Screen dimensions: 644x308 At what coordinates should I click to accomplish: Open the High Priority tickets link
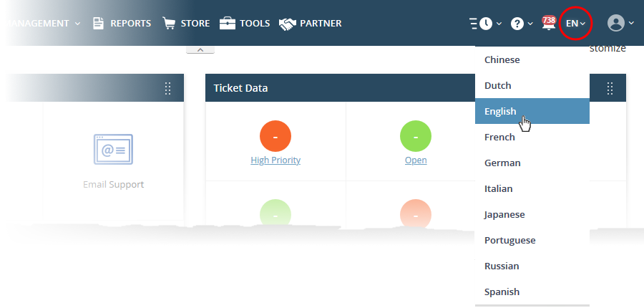click(x=275, y=160)
